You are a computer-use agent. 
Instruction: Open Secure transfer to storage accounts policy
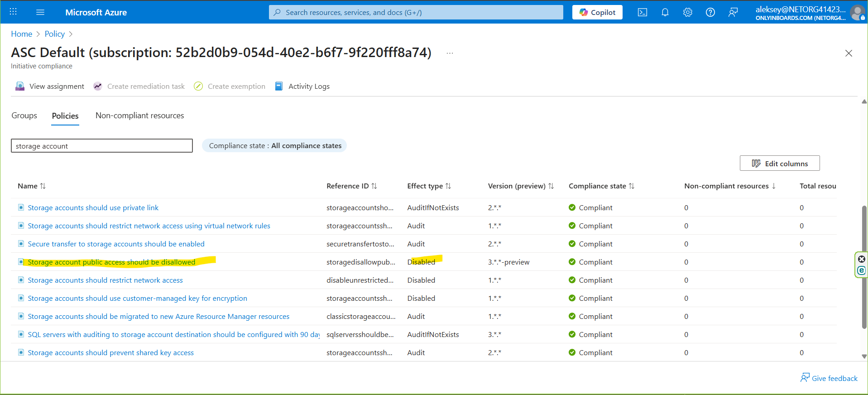point(116,244)
